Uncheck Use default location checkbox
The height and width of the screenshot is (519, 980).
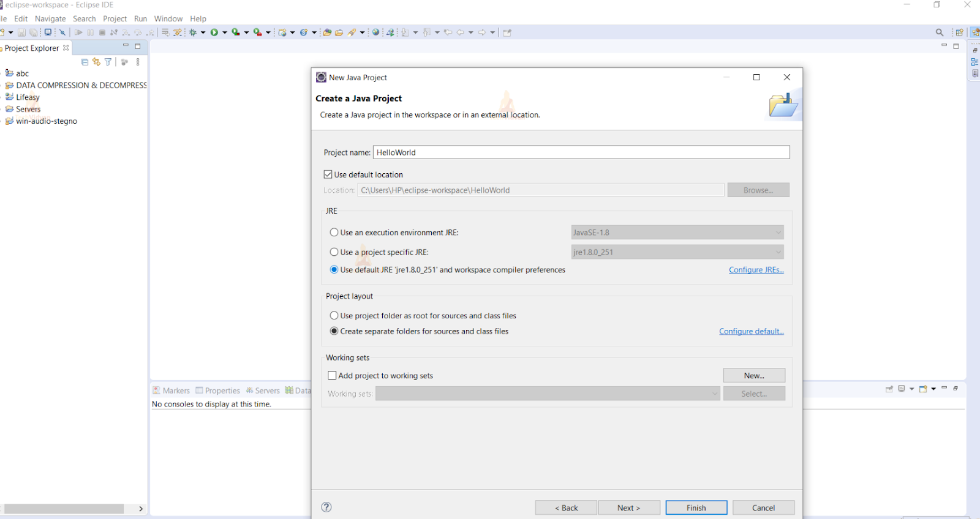coord(328,174)
